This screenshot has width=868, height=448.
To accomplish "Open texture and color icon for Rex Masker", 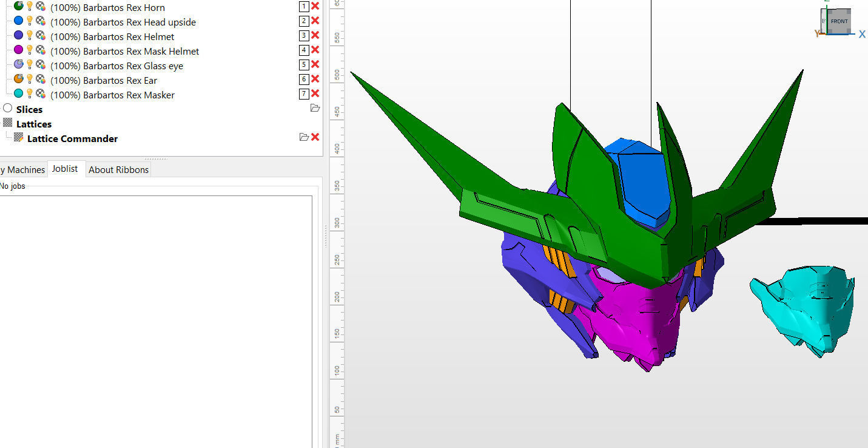I will pyautogui.click(x=41, y=93).
